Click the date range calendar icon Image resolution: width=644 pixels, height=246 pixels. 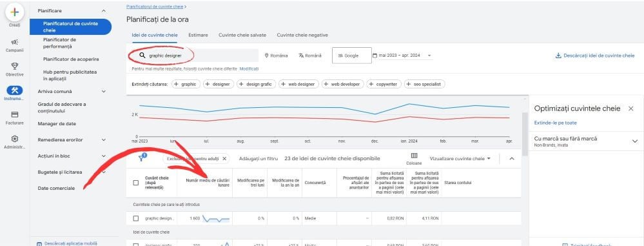375,56
